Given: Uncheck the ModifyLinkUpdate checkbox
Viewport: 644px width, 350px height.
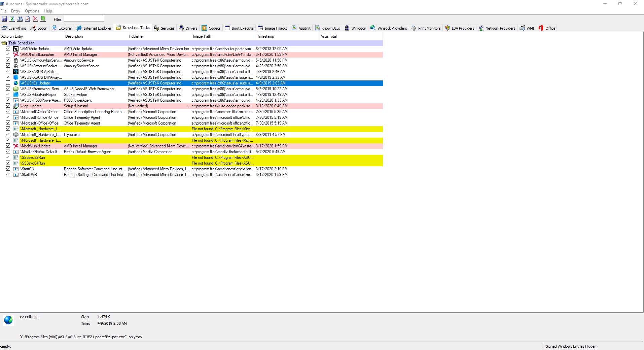Looking at the screenshot, I should point(8,146).
